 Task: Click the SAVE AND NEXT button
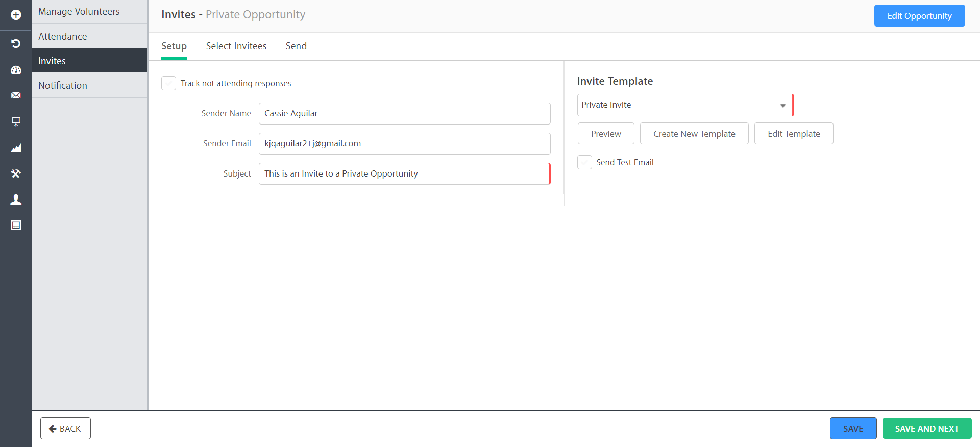927,429
